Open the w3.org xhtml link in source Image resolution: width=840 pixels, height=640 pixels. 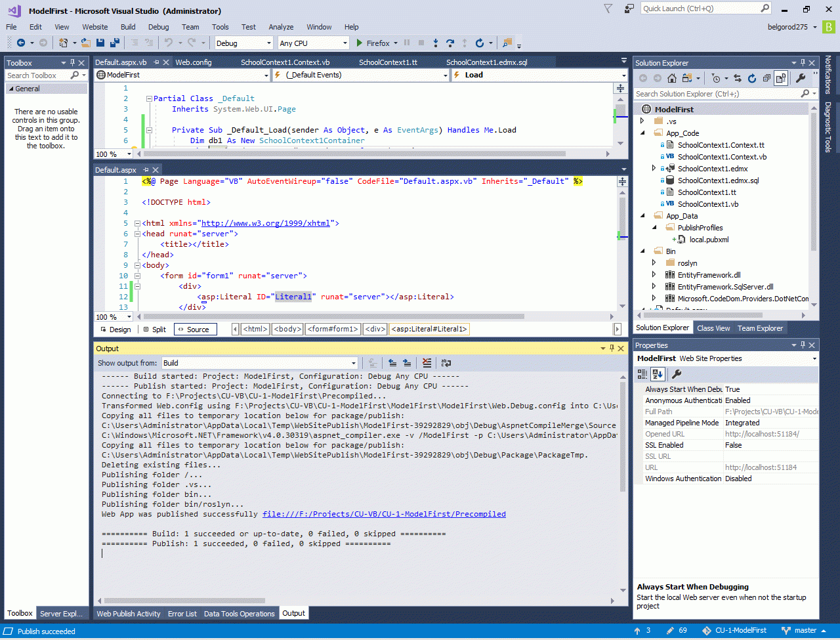[x=266, y=223]
